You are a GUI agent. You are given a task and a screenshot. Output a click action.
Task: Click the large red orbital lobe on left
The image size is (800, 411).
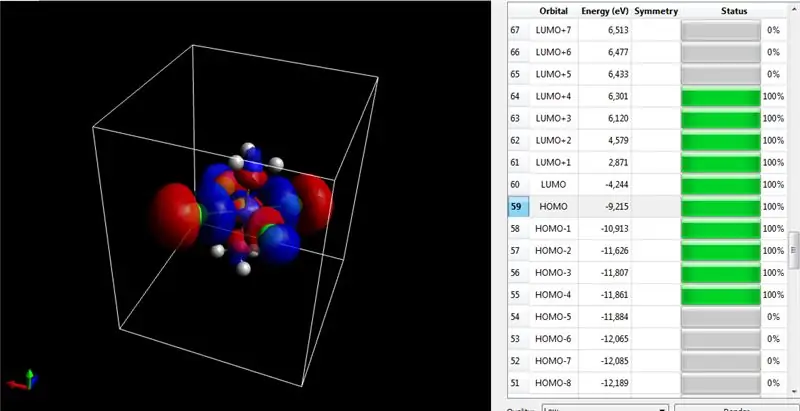pos(176,213)
